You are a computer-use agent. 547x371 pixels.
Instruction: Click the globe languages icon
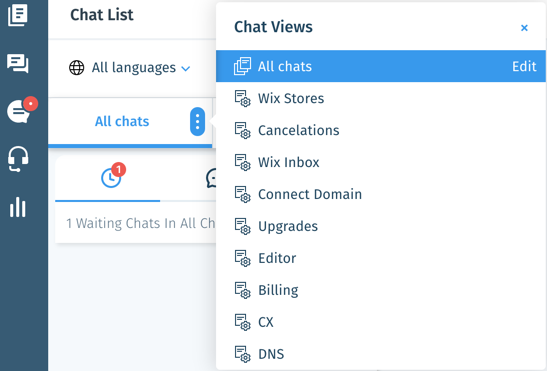(77, 67)
